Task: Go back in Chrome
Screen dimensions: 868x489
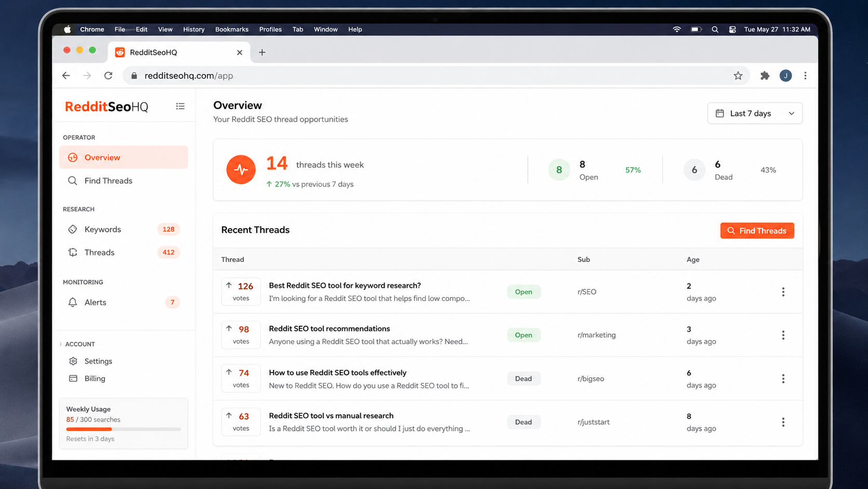Action: [66, 76]
